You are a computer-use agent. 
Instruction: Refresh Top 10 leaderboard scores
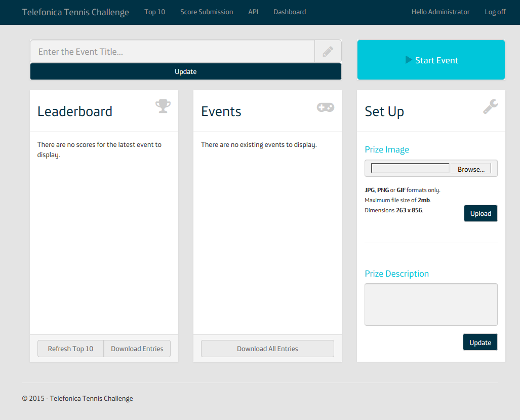(x=70, y=349)
